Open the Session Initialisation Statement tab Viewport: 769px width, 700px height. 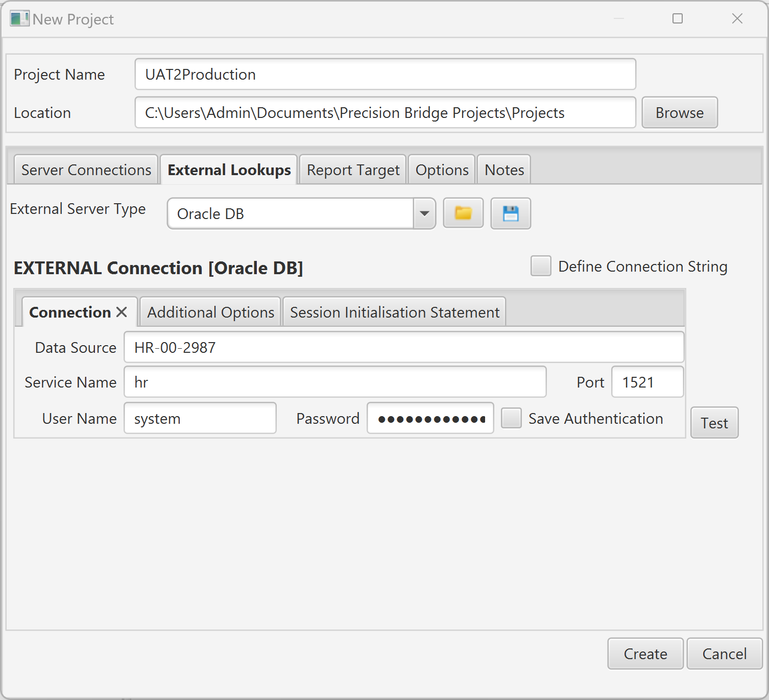[394, 311]
